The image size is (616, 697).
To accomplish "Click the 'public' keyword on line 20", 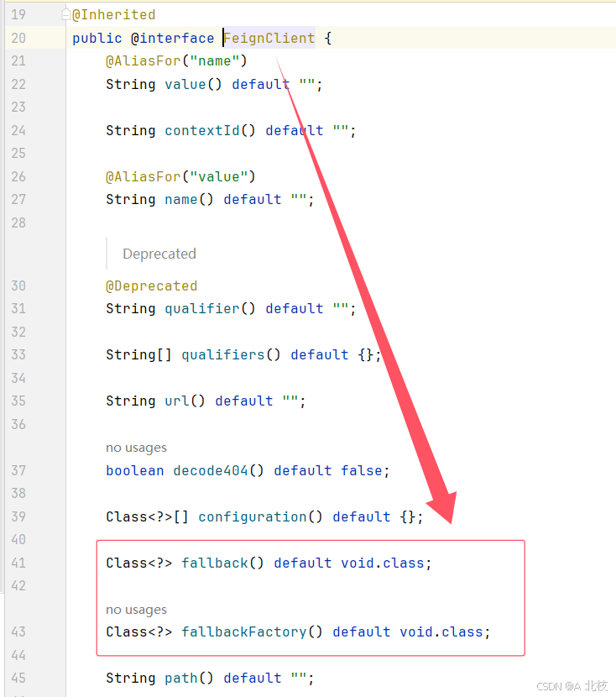I will pos(97,39).
